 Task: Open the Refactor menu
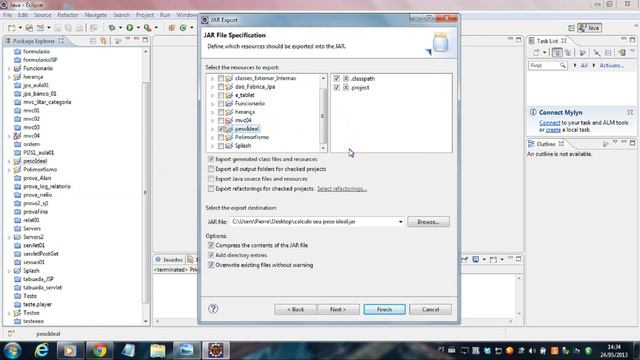[x=68, y=15]
